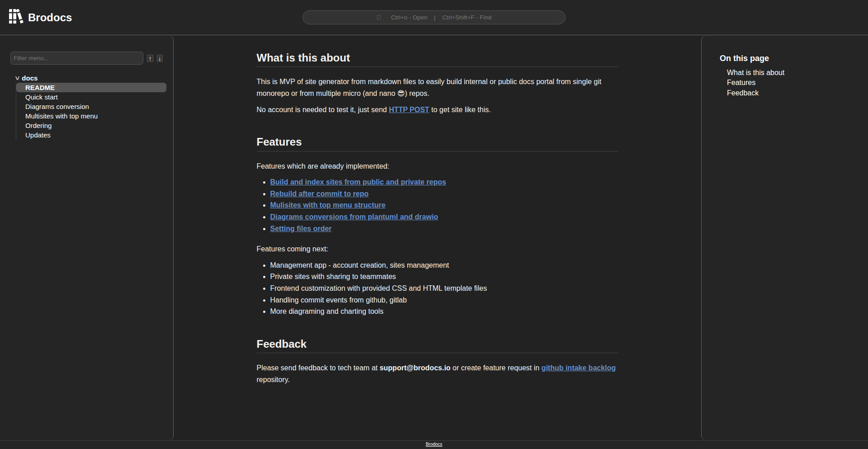
Task: Open the Ordering page
Action: click(x=38, y=126)
